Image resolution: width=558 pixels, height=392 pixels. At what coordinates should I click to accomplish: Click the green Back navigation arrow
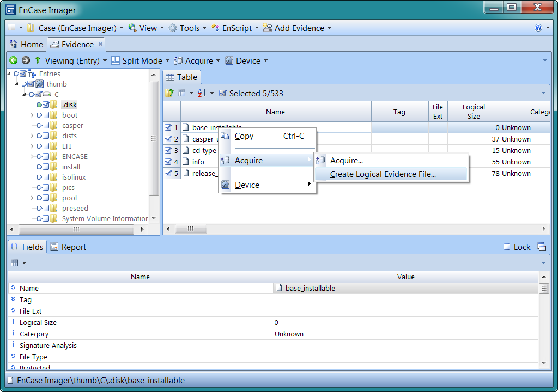[x=13, y=60]
